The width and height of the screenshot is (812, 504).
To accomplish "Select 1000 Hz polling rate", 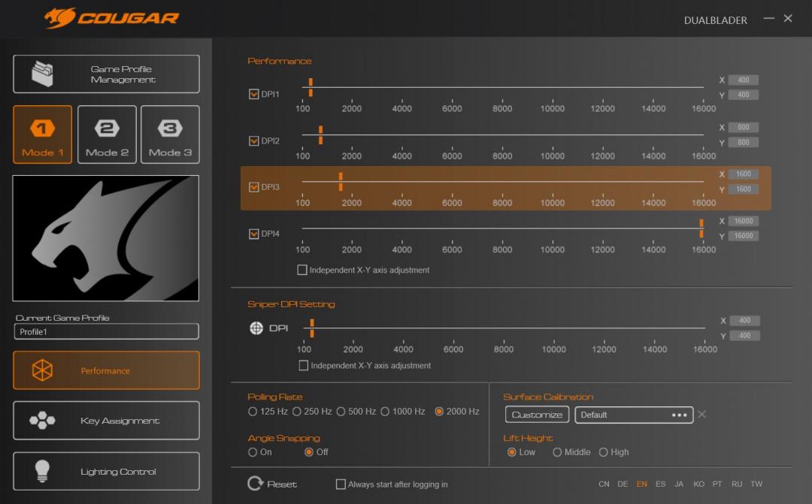I will pos(385,412).
